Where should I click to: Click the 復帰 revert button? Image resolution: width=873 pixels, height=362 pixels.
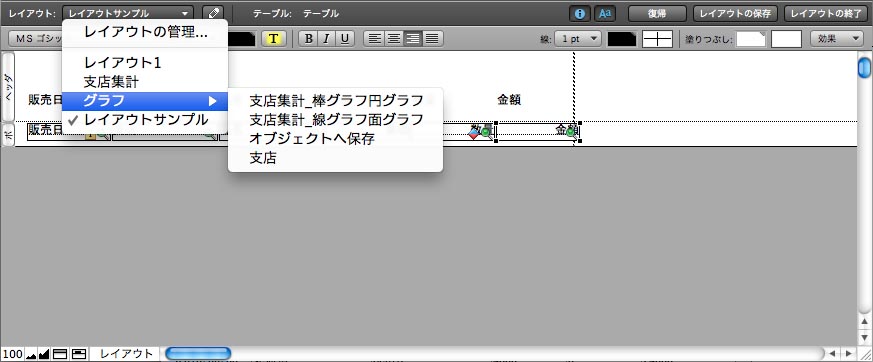coord(657,13)
